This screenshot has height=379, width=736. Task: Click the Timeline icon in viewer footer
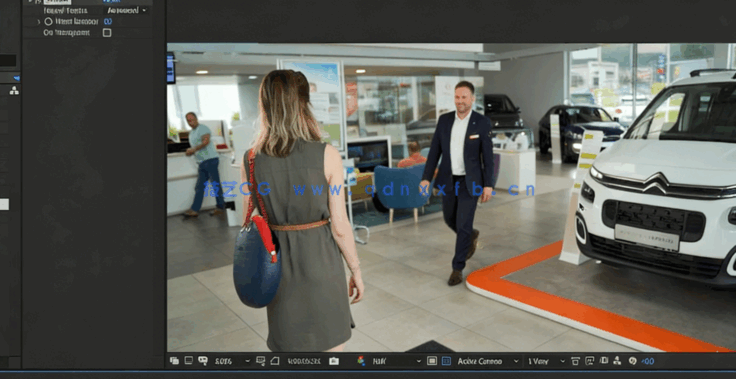pyautogui.click(x=604, y=361)
